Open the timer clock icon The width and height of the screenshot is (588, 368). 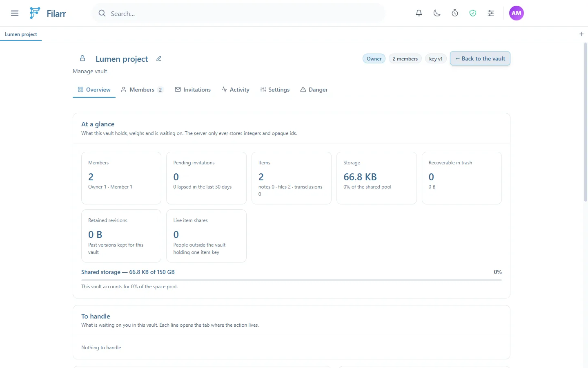[x=455, y=13]
